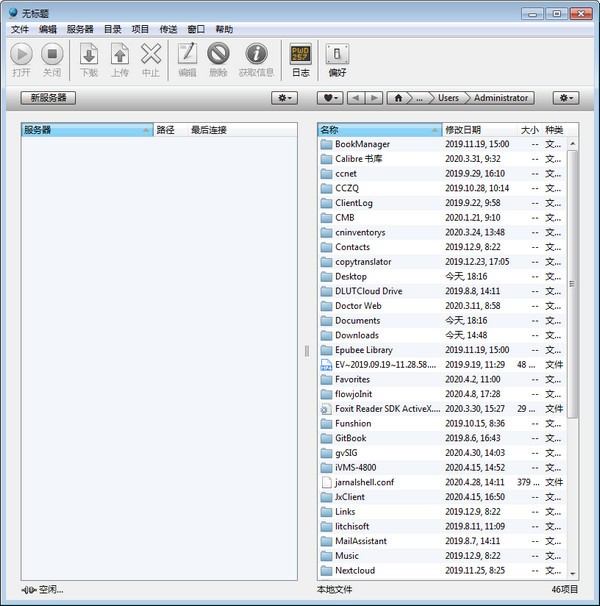Sort by 大小 column header
This screenshot has width=600, height=606.
pyautogui.click(x=529, y=130)
